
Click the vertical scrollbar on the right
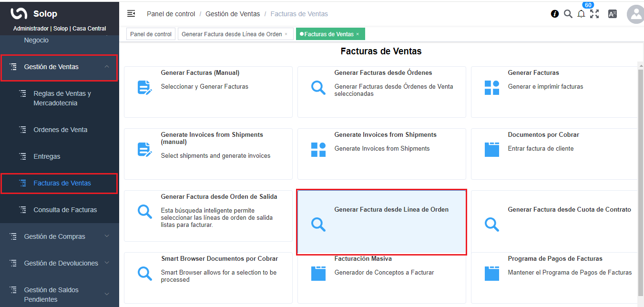click(641, 181)
